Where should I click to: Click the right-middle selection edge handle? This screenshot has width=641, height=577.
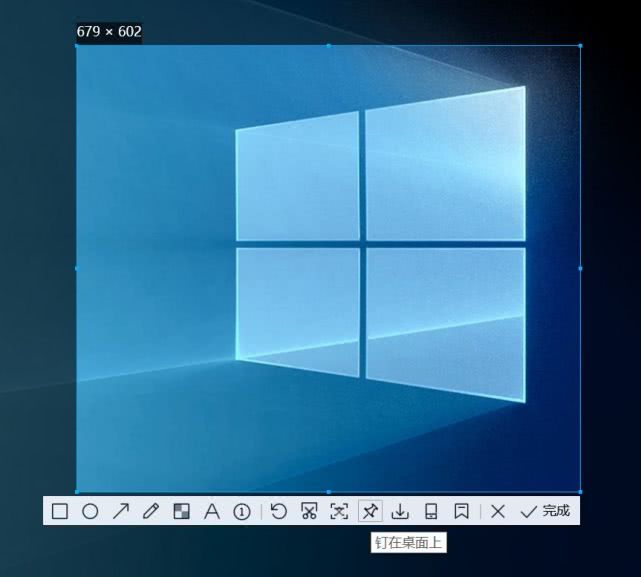580,268
